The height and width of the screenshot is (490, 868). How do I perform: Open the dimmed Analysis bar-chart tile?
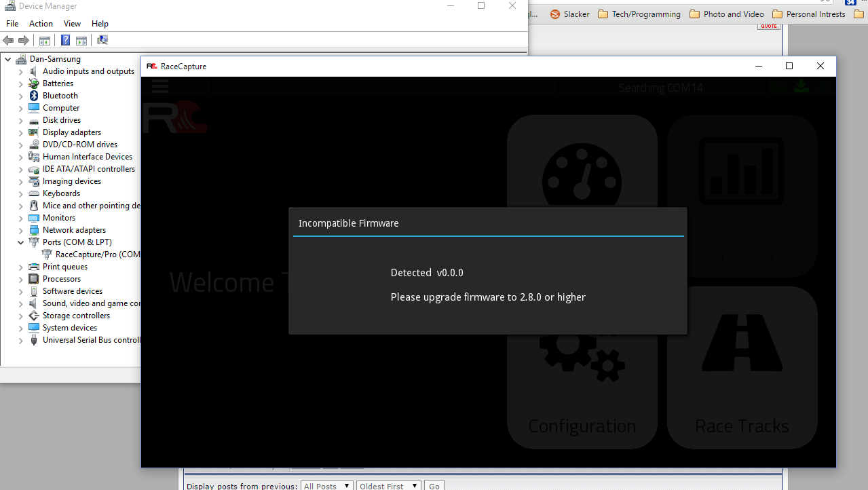[x=742, y=195]
